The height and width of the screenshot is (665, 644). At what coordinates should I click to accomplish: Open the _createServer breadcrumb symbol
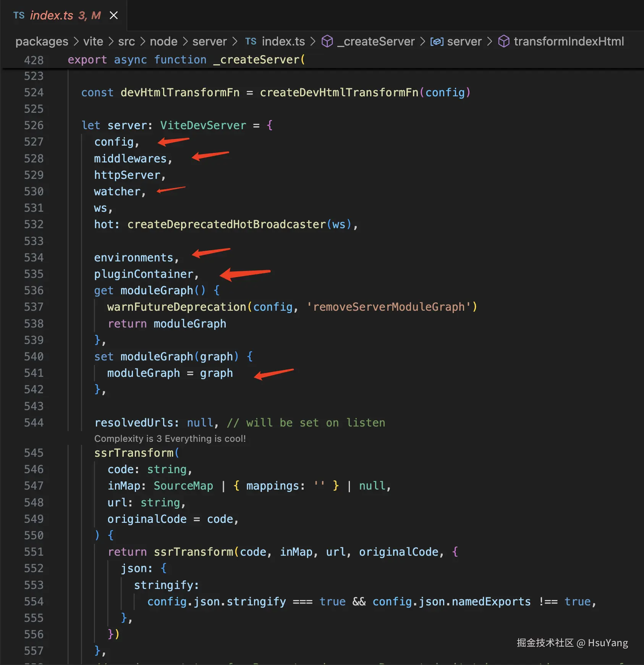coord(376,41)
